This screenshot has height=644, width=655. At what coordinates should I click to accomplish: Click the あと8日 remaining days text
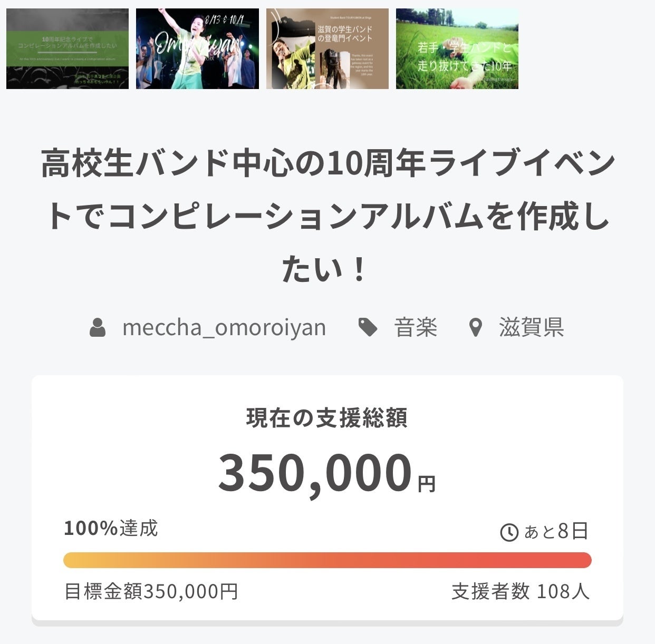click(x=556, y=532)
